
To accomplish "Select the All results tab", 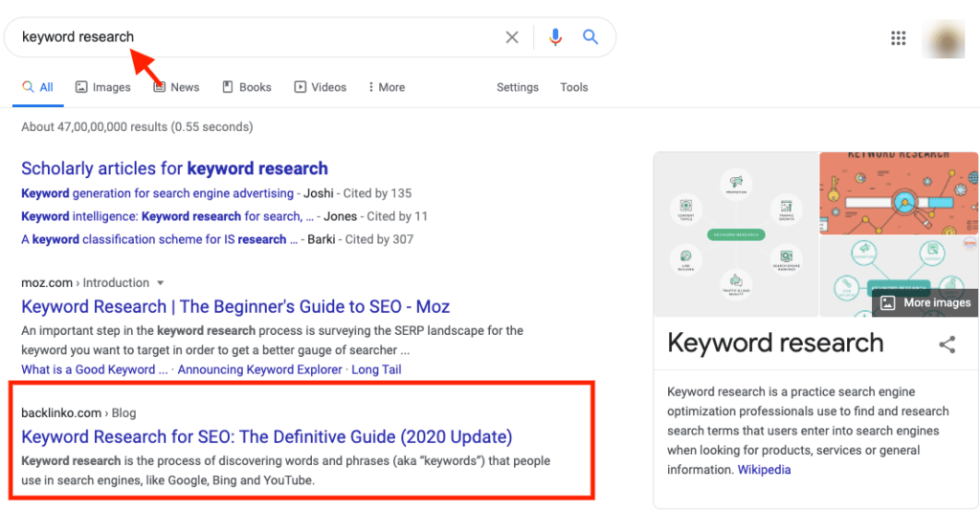I will click(38, 87).
